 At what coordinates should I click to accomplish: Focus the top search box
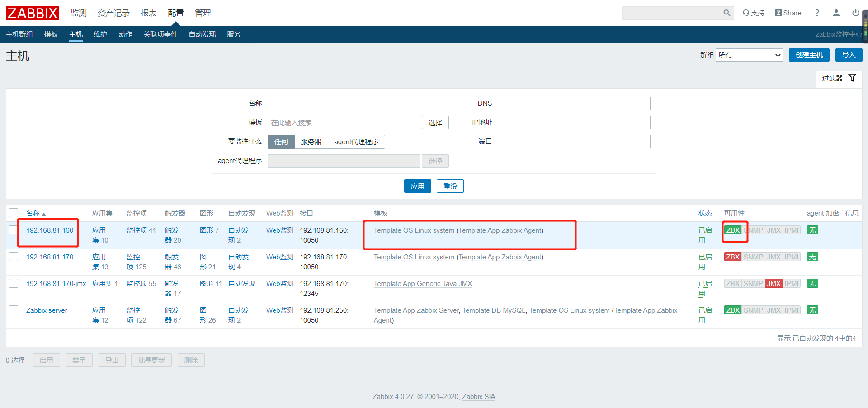(672, 13)
